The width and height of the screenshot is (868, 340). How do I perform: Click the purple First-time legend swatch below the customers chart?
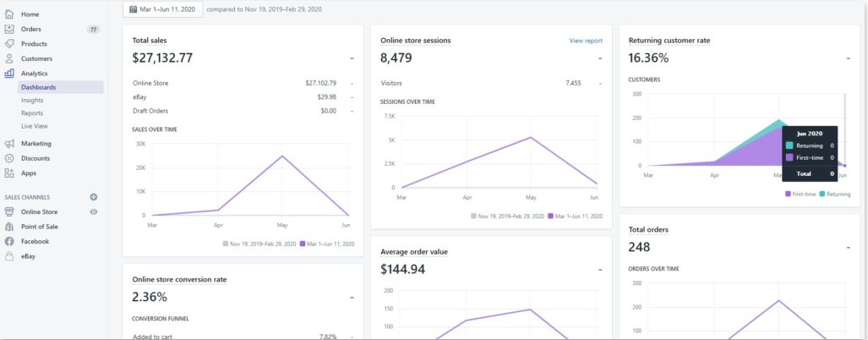coord(788,194)
